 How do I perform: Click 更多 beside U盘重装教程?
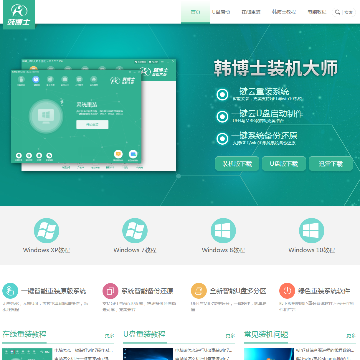[x=230, y=336]
